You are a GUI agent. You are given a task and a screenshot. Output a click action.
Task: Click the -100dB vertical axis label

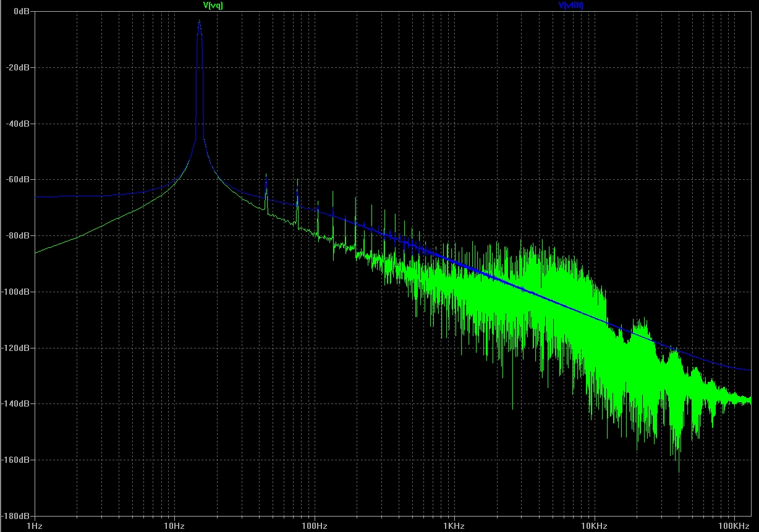[x=16, y=292]
